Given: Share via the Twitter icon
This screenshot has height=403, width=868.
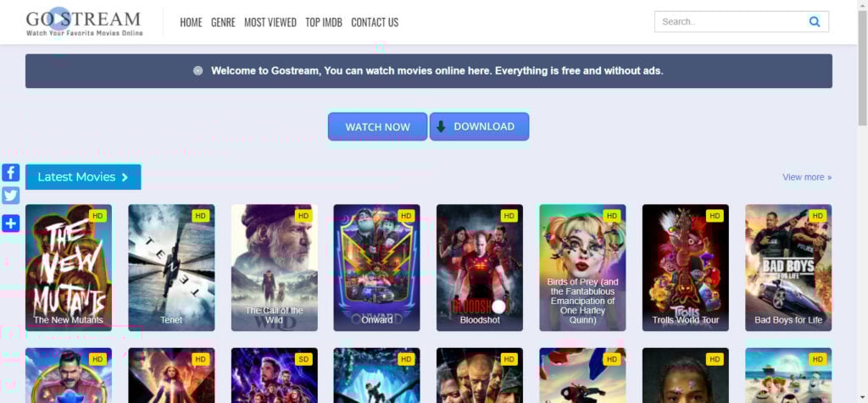Looking at the screenshot, I should coord(10,196).
